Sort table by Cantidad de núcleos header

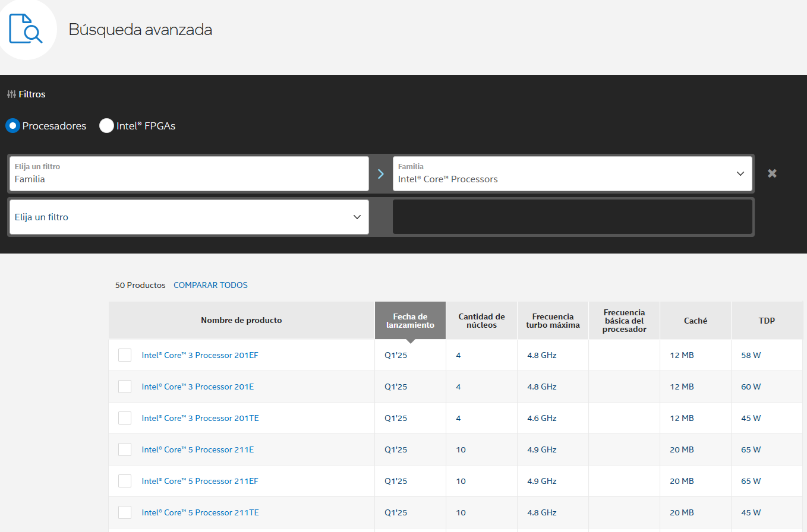[x=481, y=321]
